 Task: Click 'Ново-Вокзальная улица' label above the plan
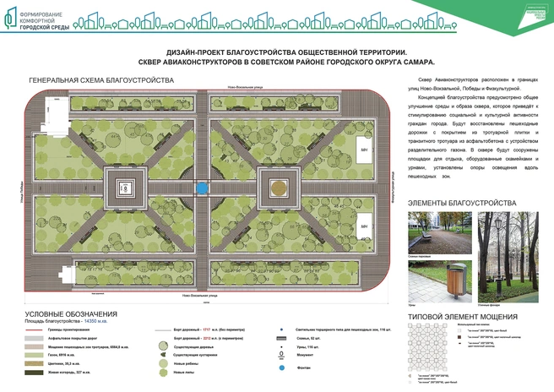[245, 87]
